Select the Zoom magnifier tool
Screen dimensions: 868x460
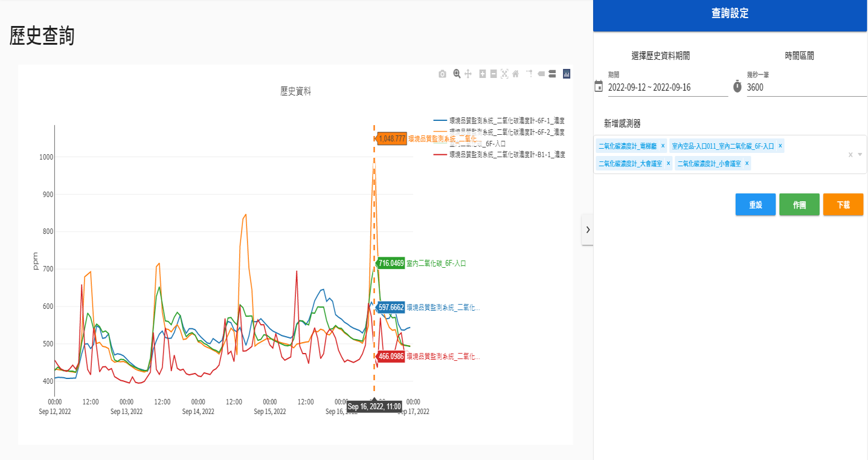[x=457, y=74]
